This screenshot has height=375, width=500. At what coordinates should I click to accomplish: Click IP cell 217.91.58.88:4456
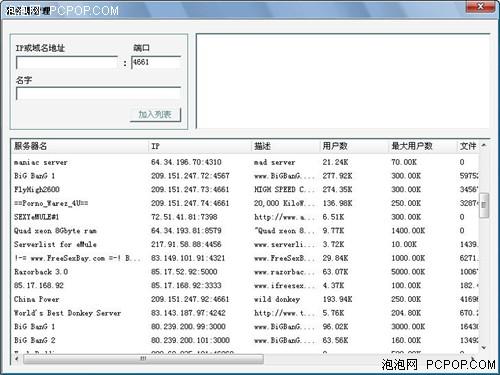186,244
